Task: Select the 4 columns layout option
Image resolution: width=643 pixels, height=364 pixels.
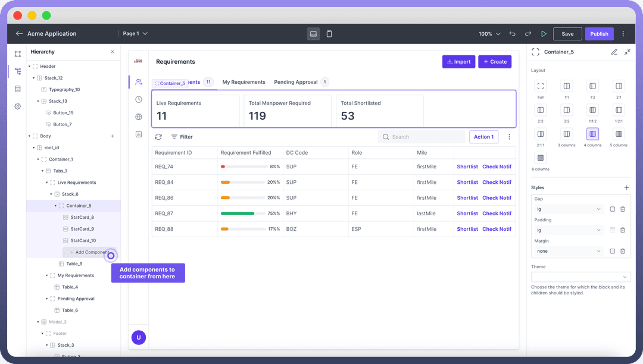Action: click(x=592, y=134)
